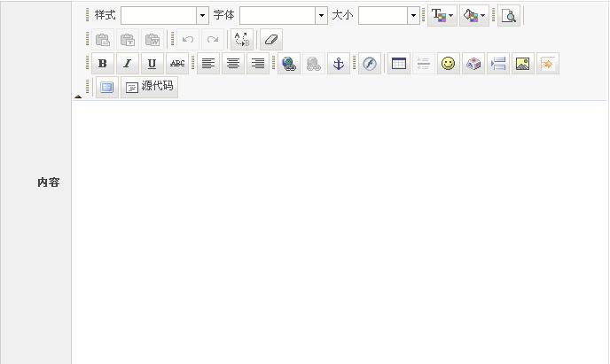The image size is (610, 364).
Task: Click the Redo arrow
Action: [213, 40]
